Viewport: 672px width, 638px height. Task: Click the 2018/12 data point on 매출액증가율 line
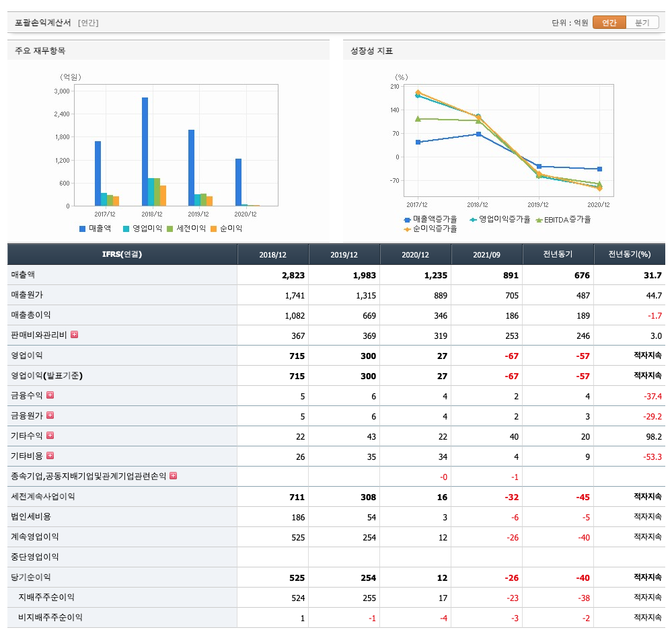(x=479, y=134)
